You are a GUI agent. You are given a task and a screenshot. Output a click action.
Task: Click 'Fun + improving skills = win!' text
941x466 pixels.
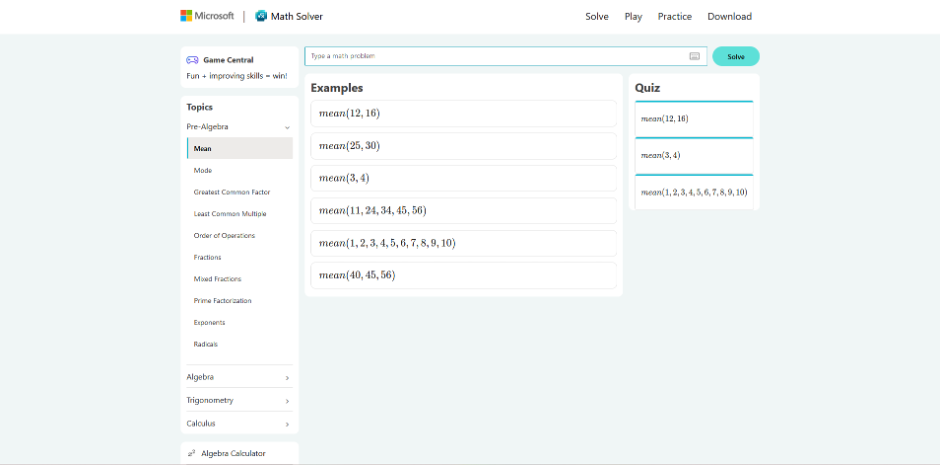pos(237,76)
